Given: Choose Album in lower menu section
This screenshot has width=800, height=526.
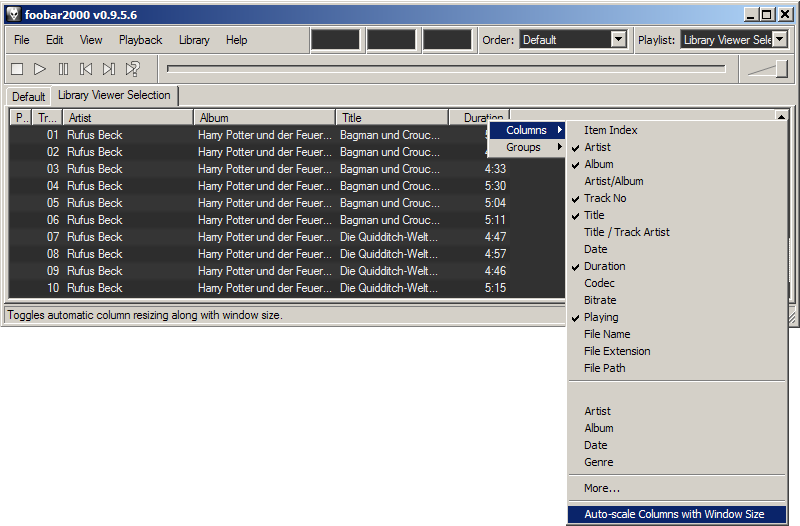Looking at the screenshot, I should tap(677, 428).
